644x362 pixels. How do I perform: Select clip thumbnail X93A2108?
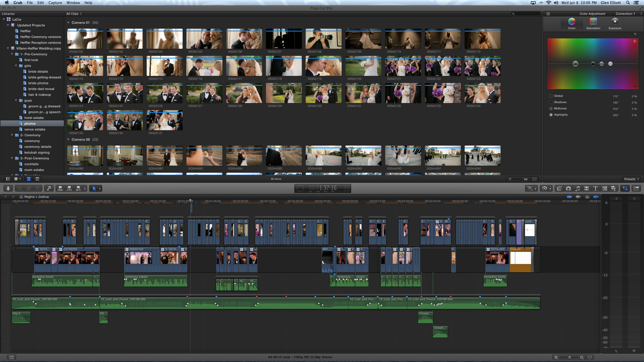(x=324, y=39)
